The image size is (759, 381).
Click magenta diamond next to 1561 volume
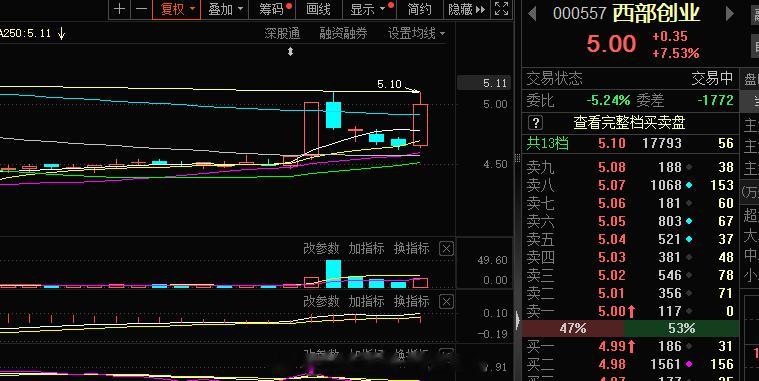(689, 364)
